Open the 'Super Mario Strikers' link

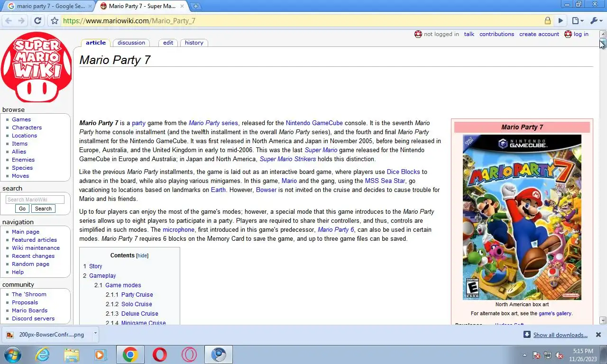click(288, 159)
